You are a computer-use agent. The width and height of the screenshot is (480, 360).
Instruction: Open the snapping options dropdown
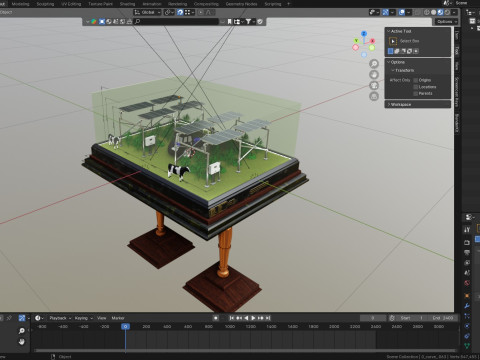[189, 12]
